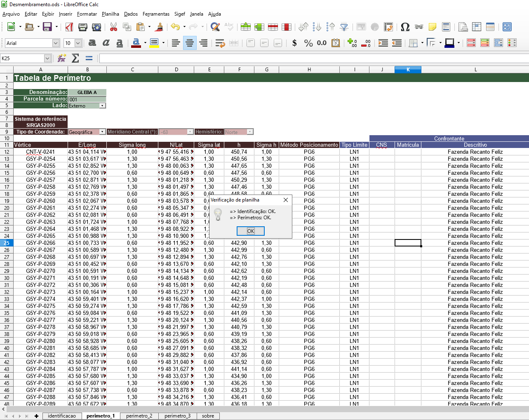Toggle Center Horizontally alignment
The image size is (529, 420).
[x=190, y=43]
